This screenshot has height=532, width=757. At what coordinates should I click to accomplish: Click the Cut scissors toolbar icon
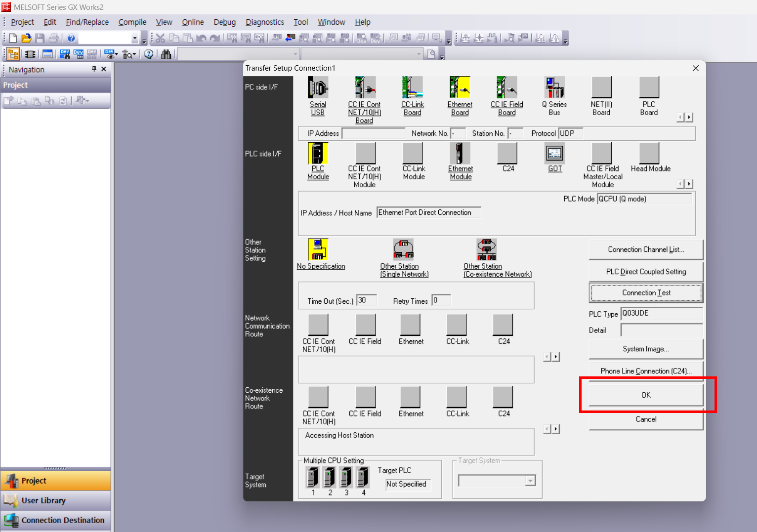tap(161, 38)
